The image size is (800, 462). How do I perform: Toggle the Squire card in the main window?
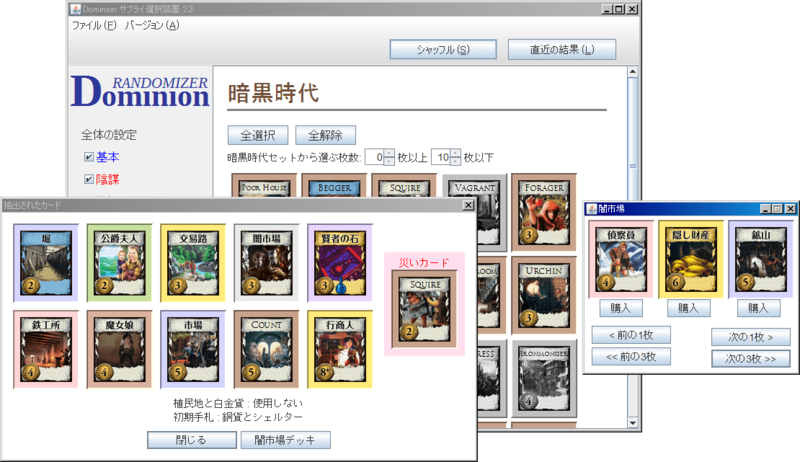[x=404, y=186]
